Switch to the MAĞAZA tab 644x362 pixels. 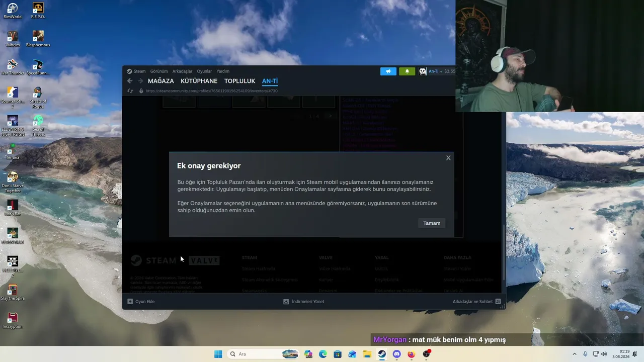[161, 81]
